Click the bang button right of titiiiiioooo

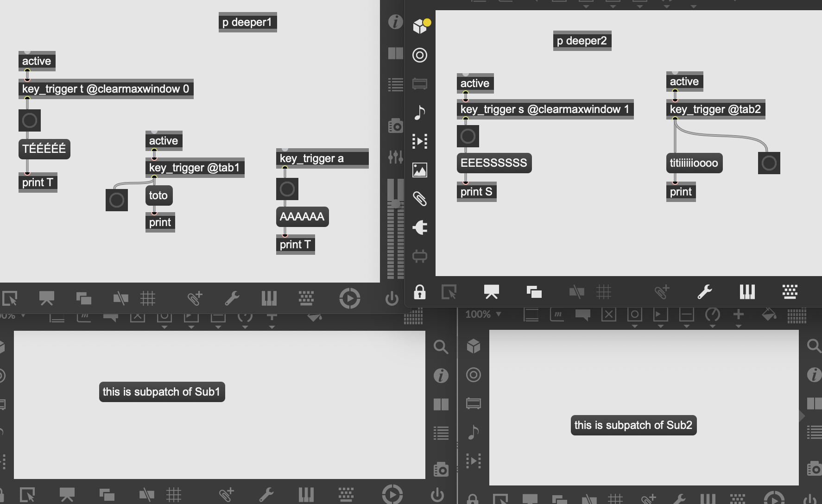769,163
